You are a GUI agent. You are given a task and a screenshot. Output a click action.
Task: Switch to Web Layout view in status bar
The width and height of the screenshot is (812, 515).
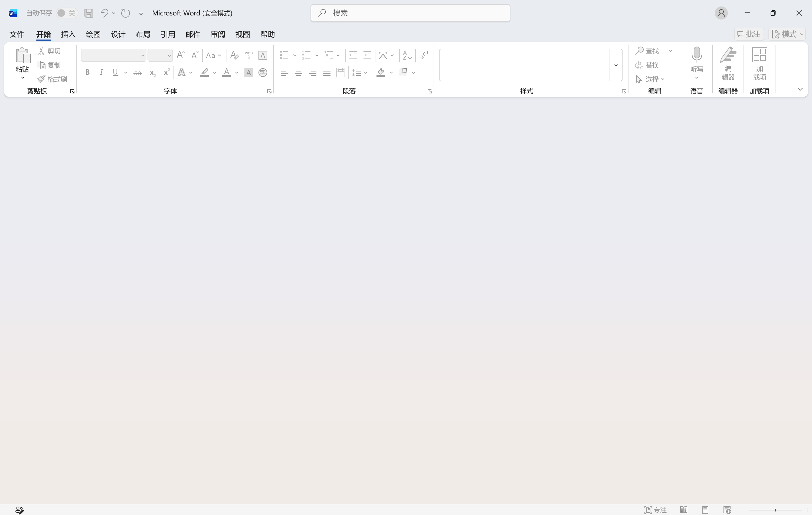(727, 510)
